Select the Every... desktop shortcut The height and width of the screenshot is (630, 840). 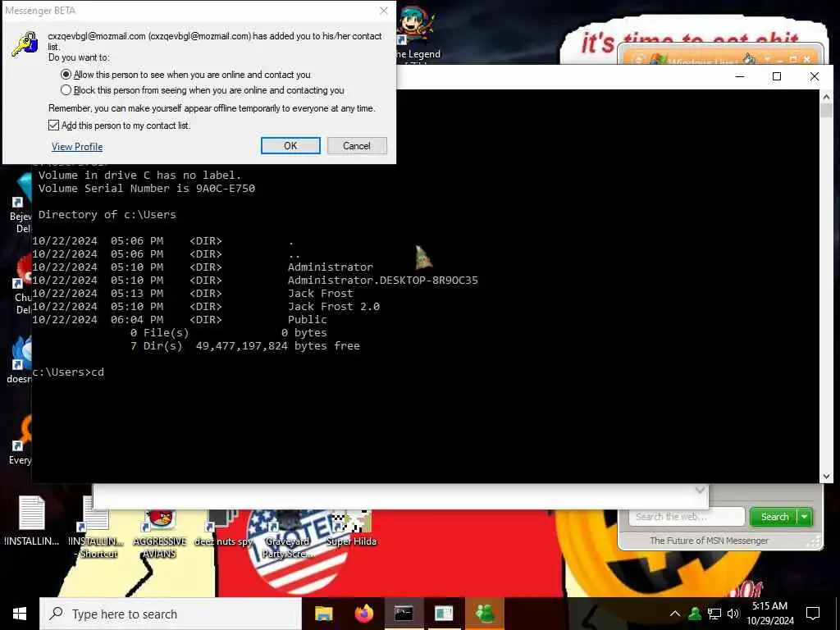[x=21, y=441]
